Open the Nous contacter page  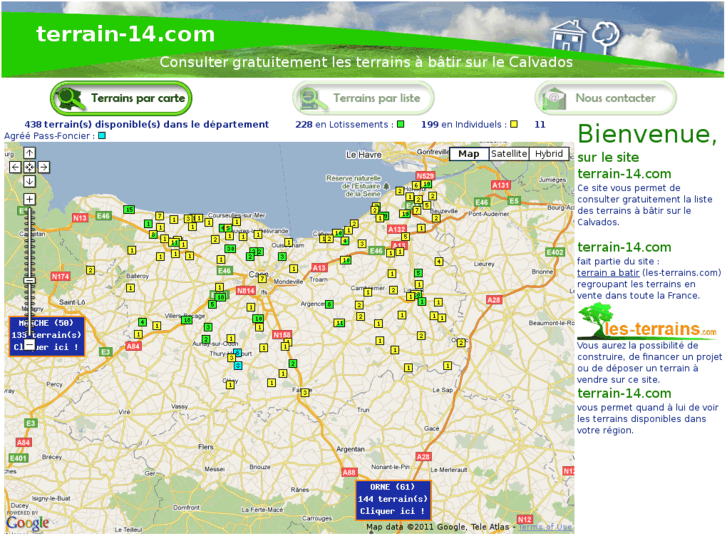pyautogui.click(x=606, y=98)
